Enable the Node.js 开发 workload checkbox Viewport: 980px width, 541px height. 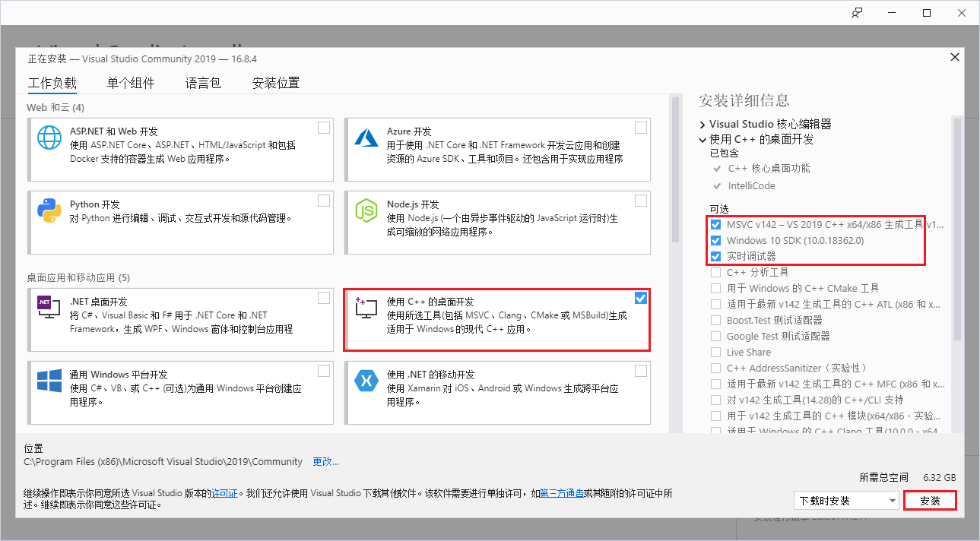pos(641,201)
